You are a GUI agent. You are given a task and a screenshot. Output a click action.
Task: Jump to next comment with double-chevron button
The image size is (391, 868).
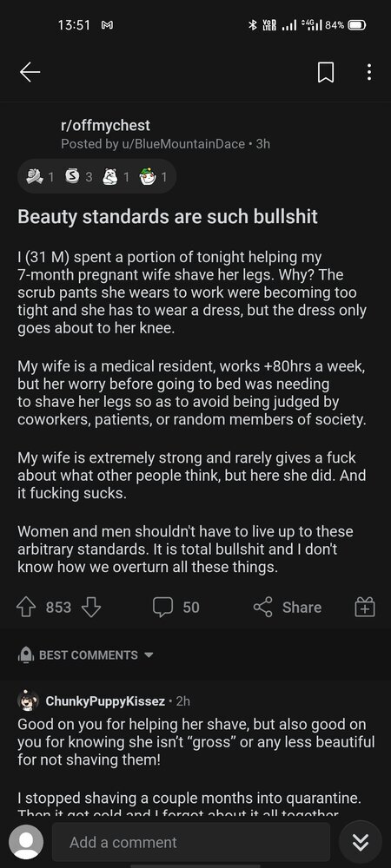pos(361,843)
